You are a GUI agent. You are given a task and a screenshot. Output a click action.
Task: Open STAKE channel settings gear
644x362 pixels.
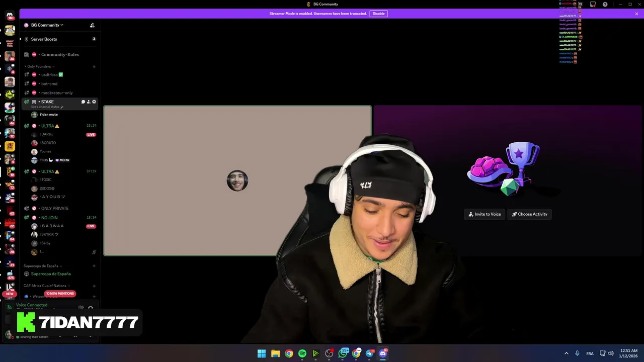[94, 102]
